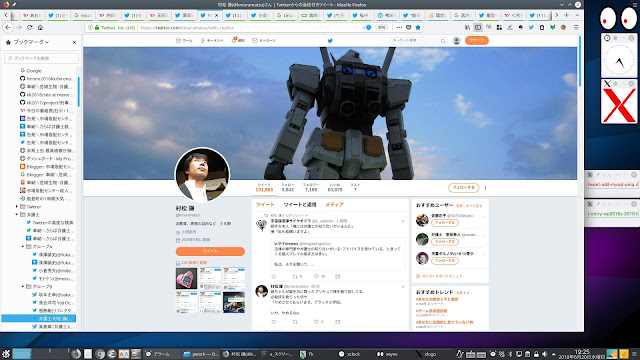This screenshot has height=360, width=640.
Task: Switch to xlogo in the taskbar
Action: (427, 354)
